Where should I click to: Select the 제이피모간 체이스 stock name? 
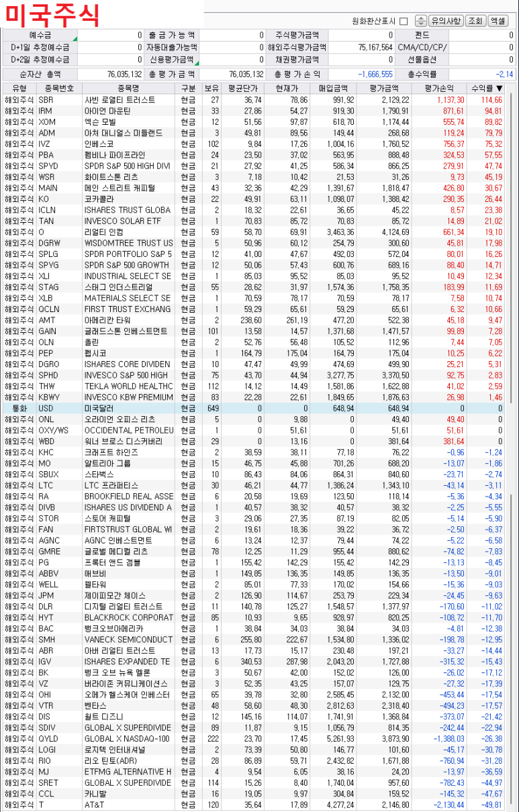pyautogui.click(x=114, y=595)
